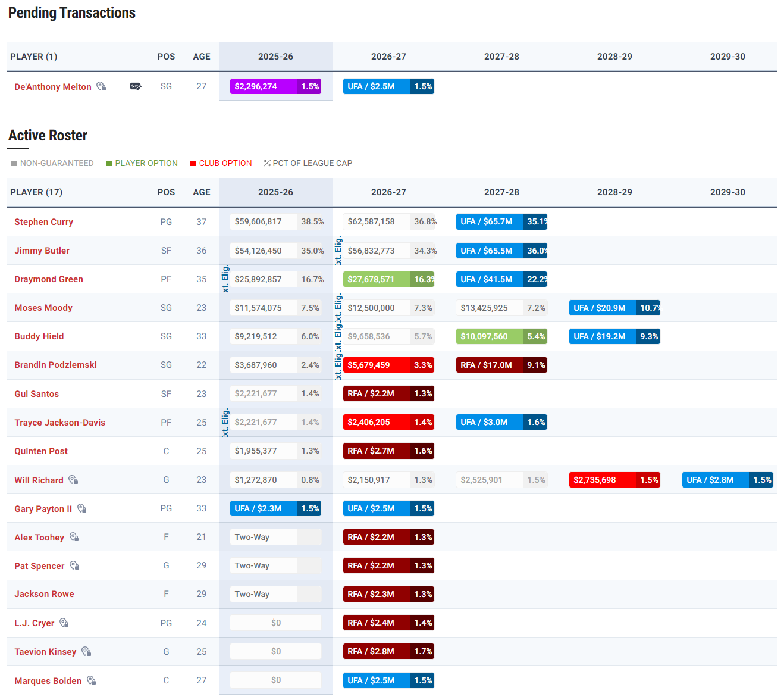Screen dimensions: 784x700
Task: Select the 2025-26 column header in Active Roster
Action: coord(275,192)
